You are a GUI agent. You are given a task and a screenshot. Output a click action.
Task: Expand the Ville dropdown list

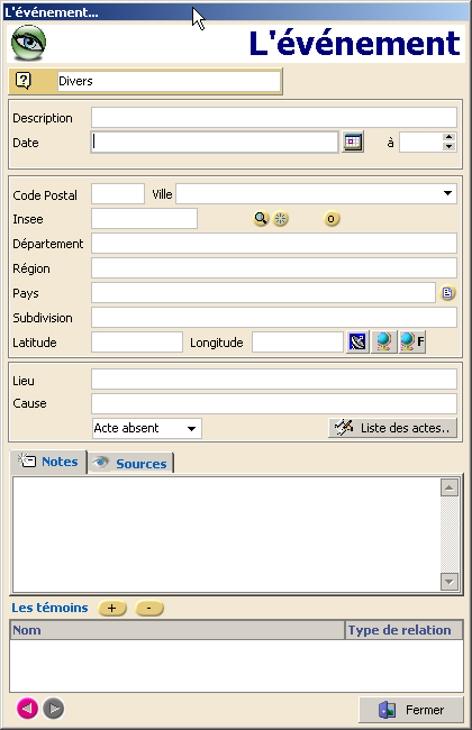447,193
